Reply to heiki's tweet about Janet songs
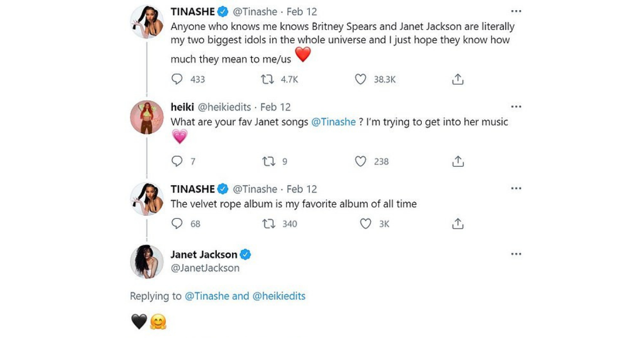Screen dimensions: 644x338 click(x=177, y=161)
